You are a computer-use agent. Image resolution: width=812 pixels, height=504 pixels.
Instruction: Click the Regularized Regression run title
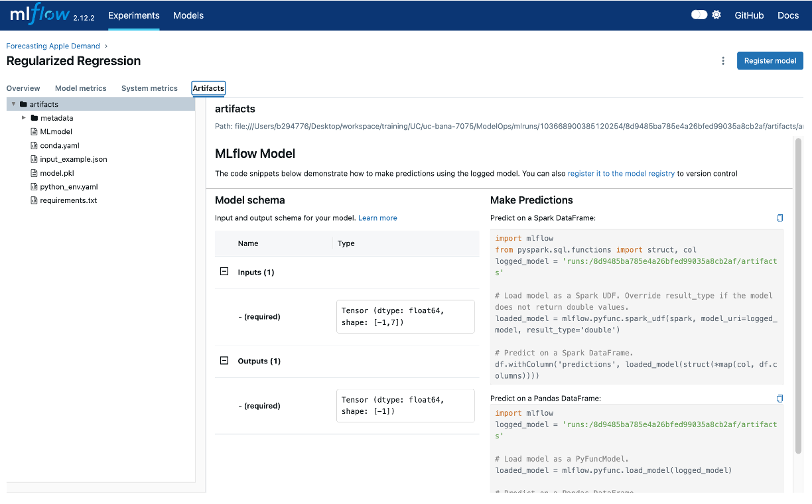74,61
